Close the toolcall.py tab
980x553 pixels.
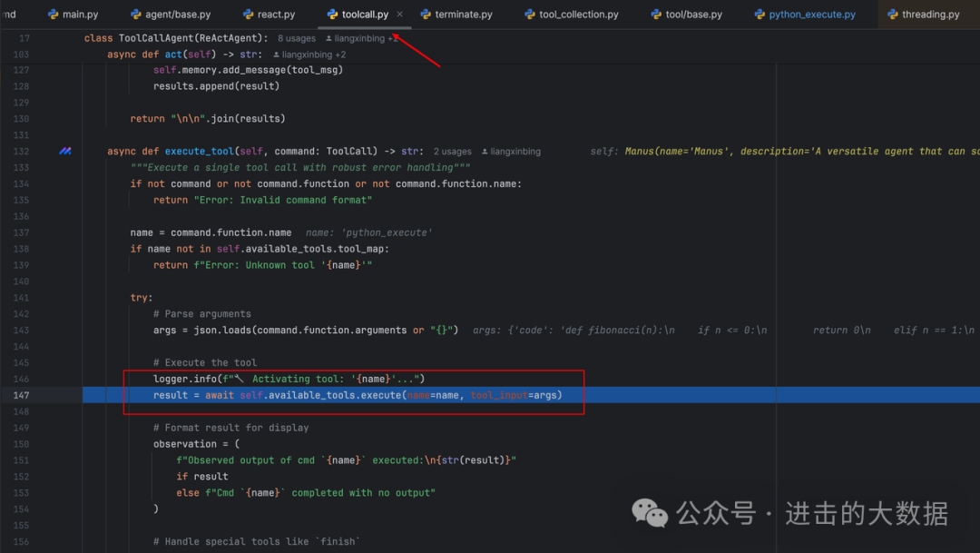pyautogui.click(x=400, y=14)
